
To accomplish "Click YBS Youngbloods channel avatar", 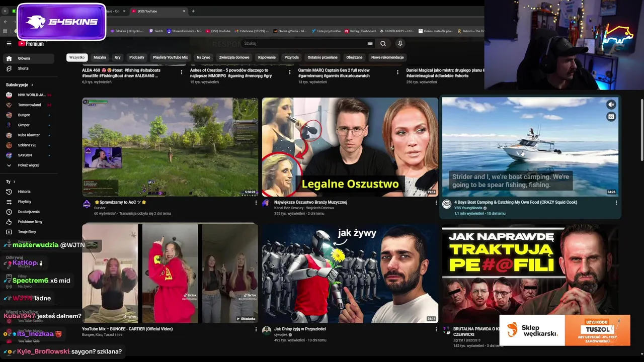I will (x=447, y=204).
